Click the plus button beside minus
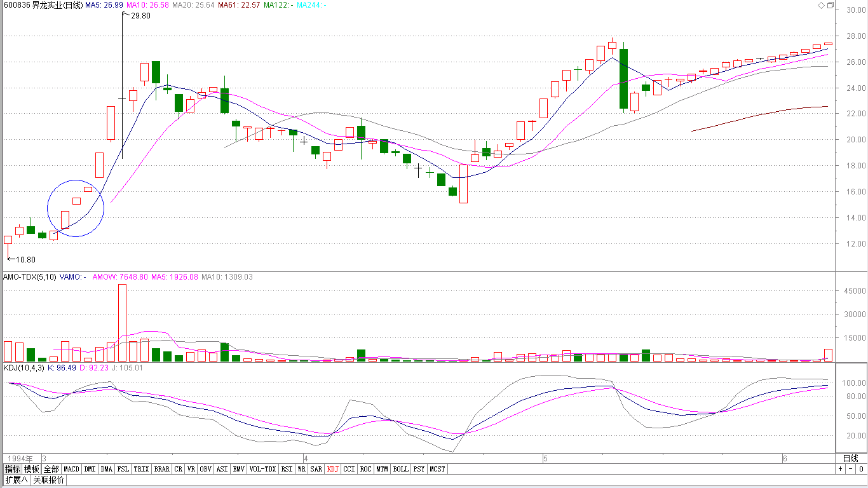The width and height of the screenshot is (868, 488). tap(840, 469)
